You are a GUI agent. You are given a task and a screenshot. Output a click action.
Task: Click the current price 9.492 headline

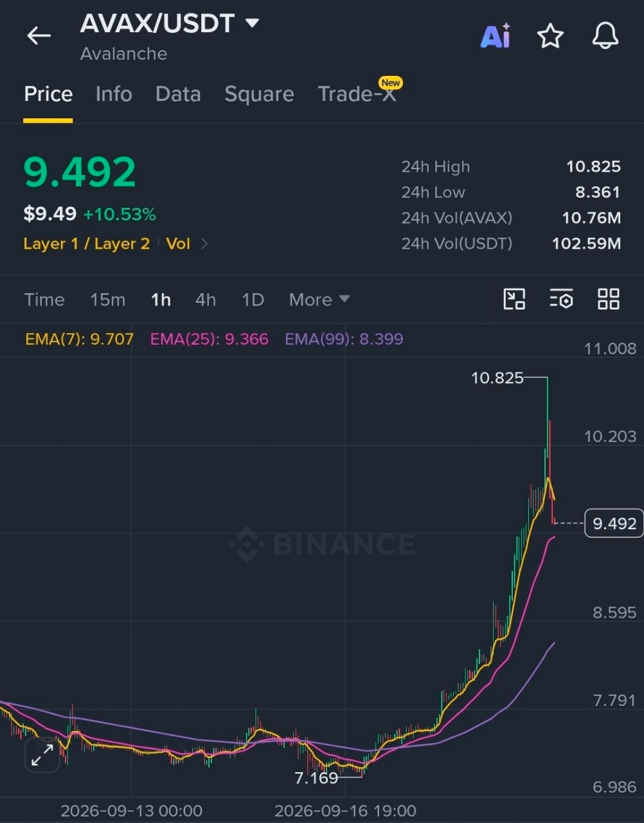80,172
